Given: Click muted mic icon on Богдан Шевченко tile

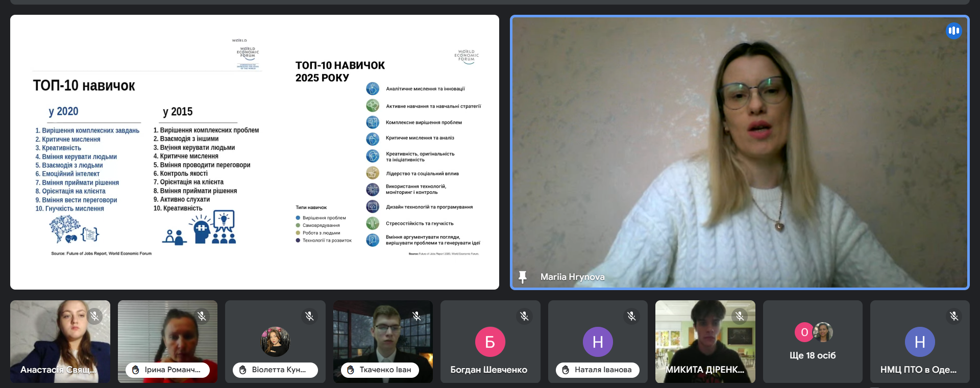Looking at the screenshot, I should (524, 316).
